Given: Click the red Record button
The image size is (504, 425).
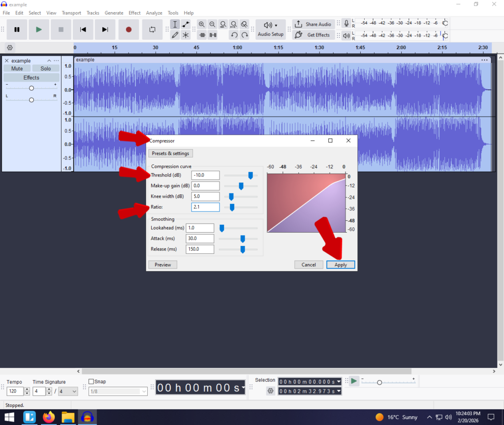Looking at the screenshot, I should [128, 30].
